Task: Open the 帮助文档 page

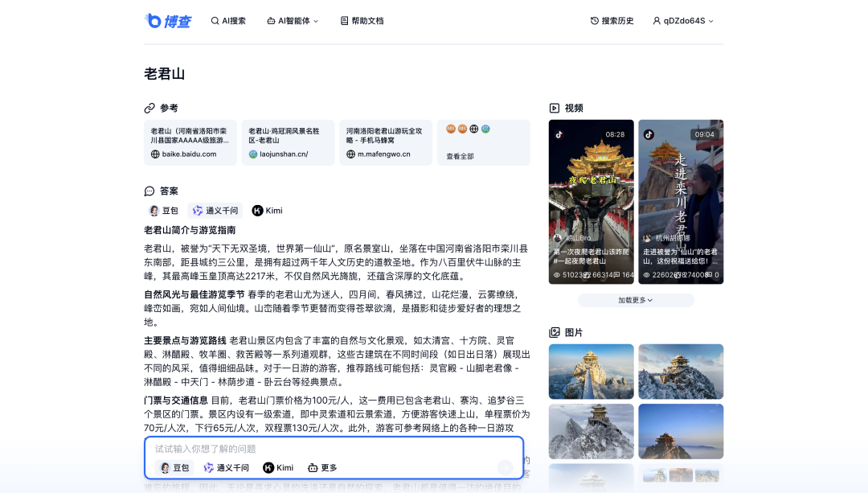Action: pos(362,21)
